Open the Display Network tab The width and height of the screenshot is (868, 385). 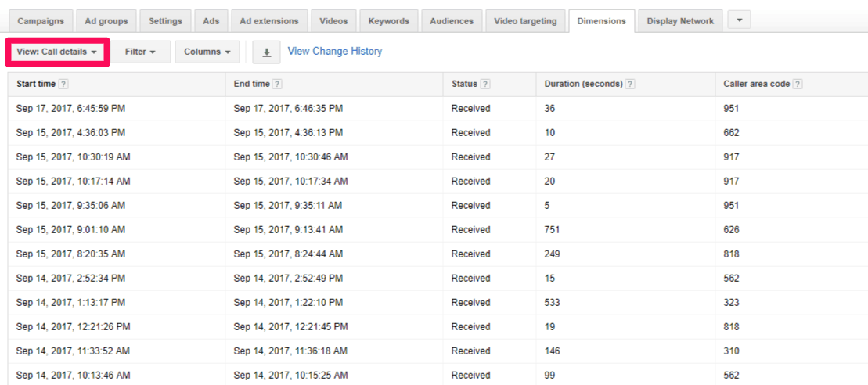[680, 21]
